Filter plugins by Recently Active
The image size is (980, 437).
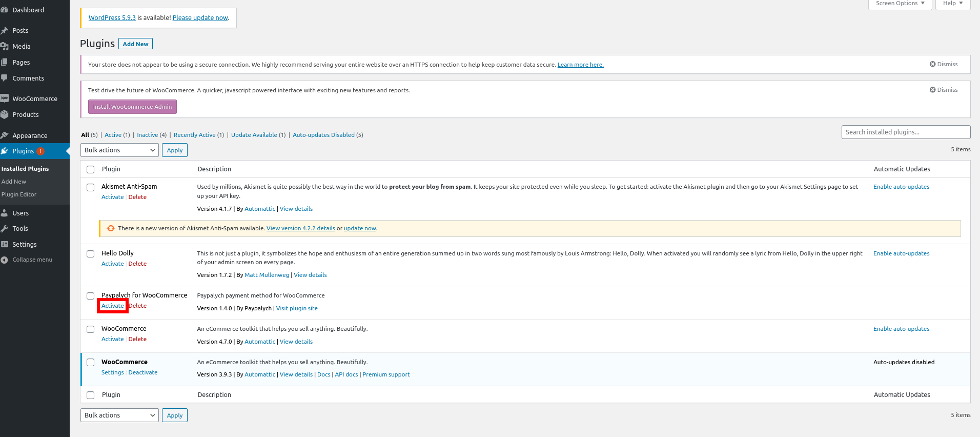(194, 135)
